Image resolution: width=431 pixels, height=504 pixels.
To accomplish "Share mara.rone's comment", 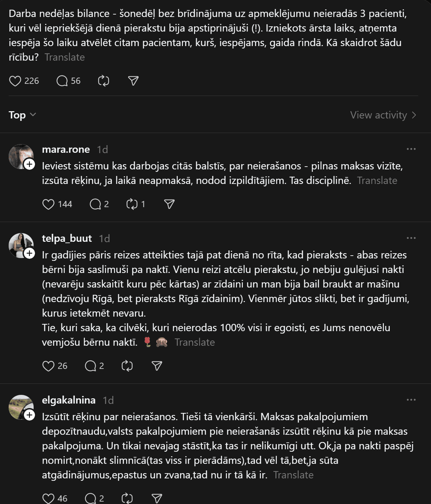I will (169, 204).
